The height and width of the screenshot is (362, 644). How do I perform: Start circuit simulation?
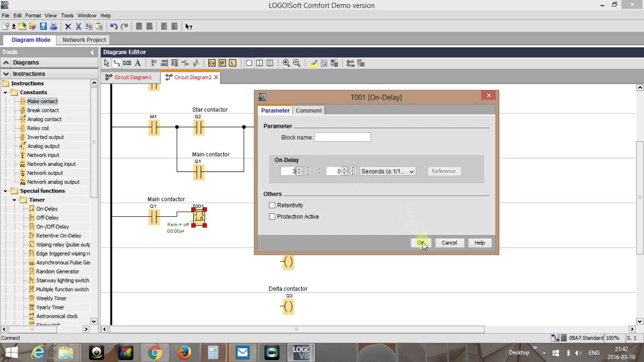351,63
